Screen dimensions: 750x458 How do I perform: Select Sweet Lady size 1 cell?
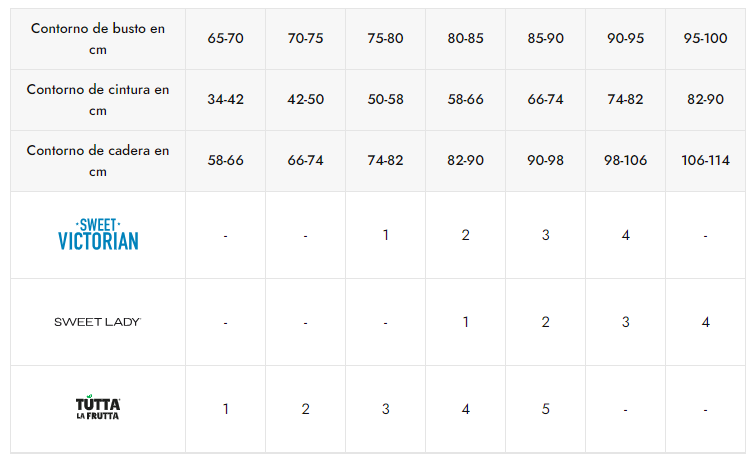[465, 322]
